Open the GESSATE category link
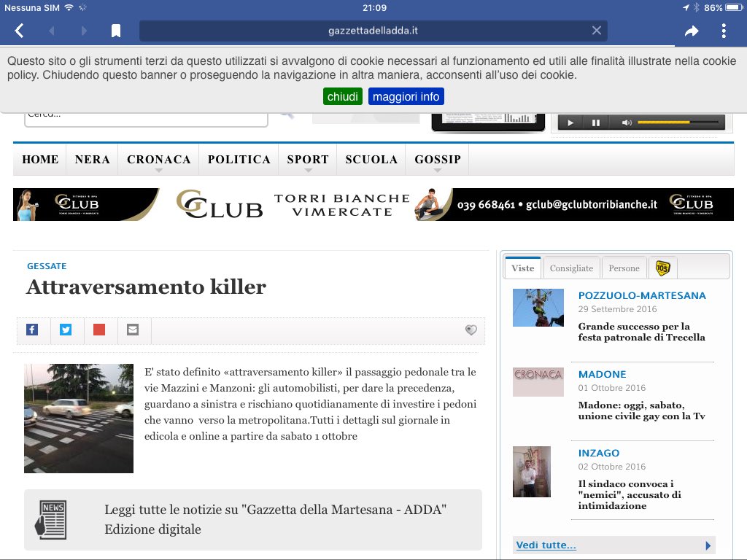 tap(47, 266)
